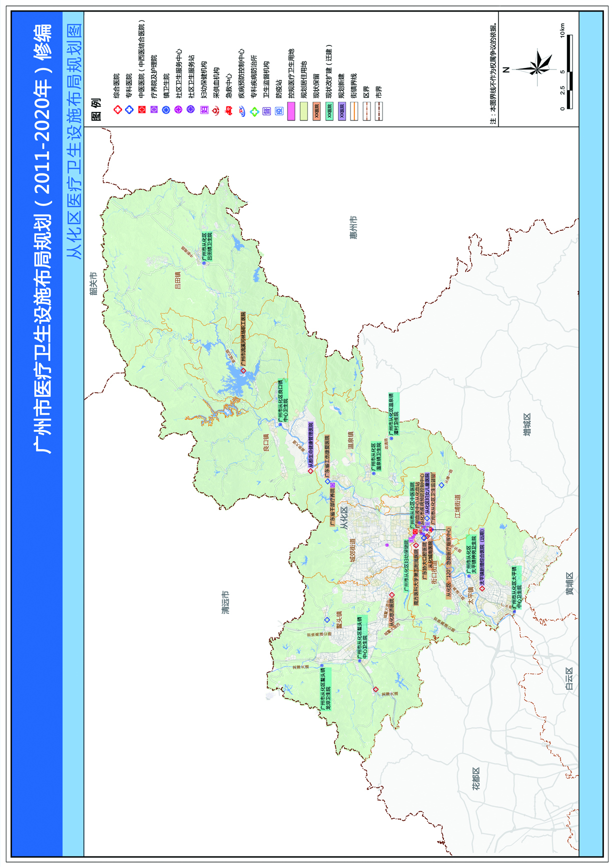Select the pale yellow 规划居住用地 swatch
The width and height of the screenshot is (614, 868).
click(304, 111)
